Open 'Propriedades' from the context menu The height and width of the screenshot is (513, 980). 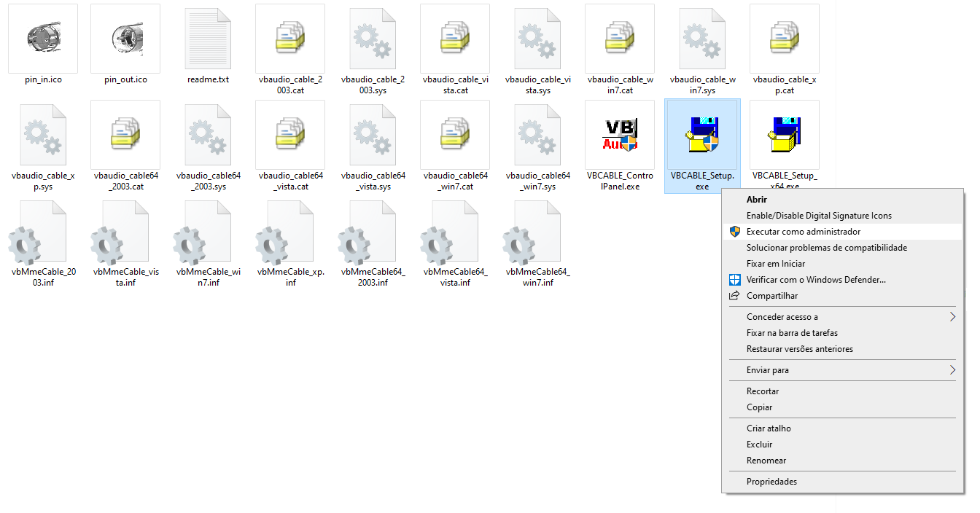pyautogui.click(x=771, y=482)
